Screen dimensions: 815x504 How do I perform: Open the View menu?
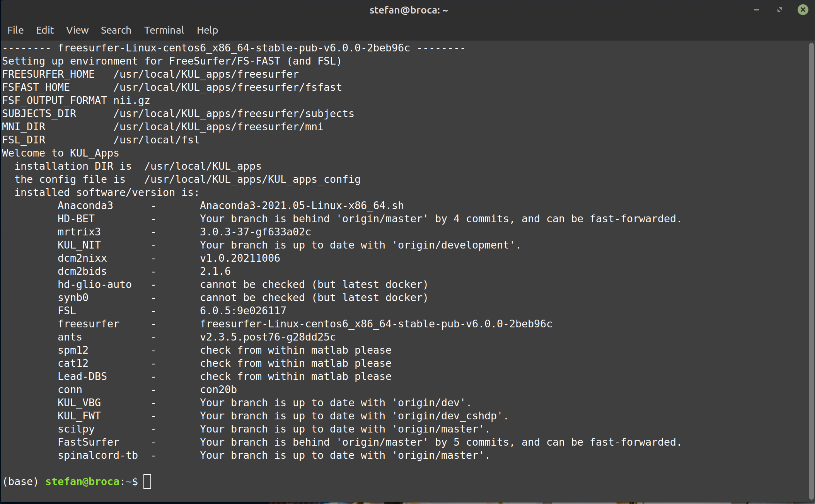77,30
